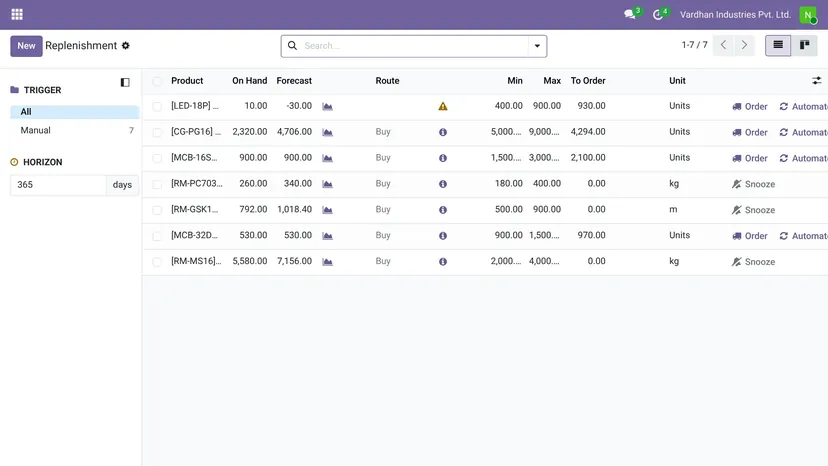Click the 1-7 / 7 pager counter

coord(694,45)
